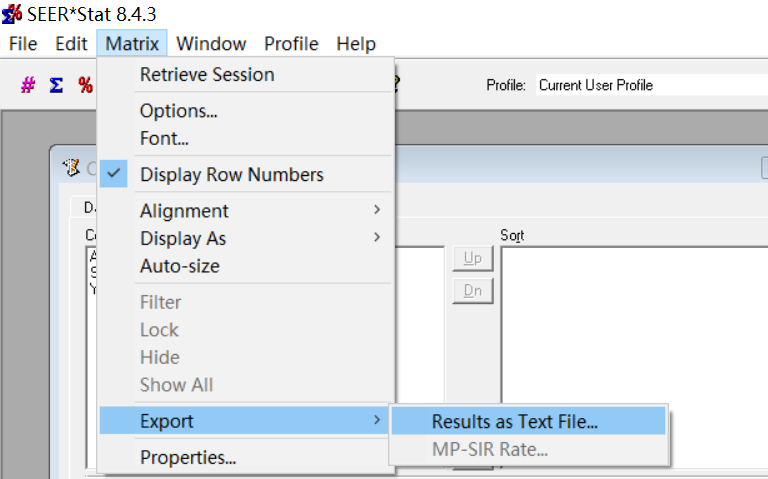Expand the Display As submenu
The width and height of the screenshot is (768, 479).
pyautogui.click(x=246, y=238)
